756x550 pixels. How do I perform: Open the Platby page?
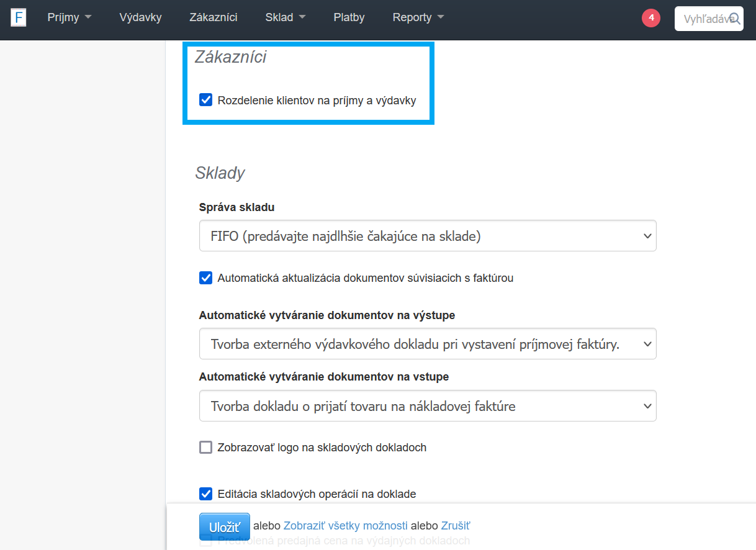click(349, 17)
